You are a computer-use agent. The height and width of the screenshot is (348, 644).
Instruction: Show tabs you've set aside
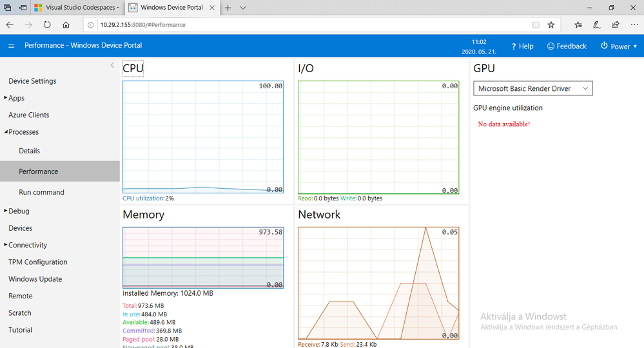pos(7,8)
